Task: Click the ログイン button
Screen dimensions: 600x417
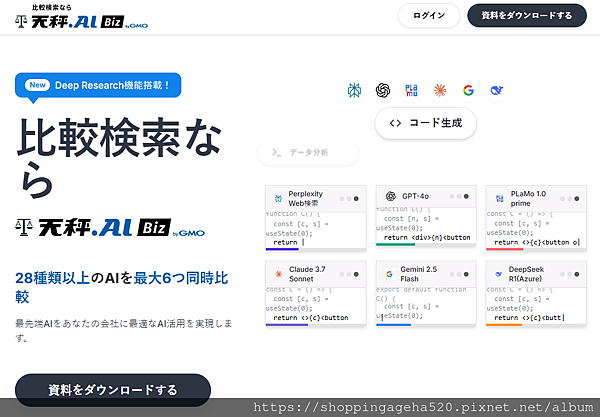Action: click(x=429, y=16)
